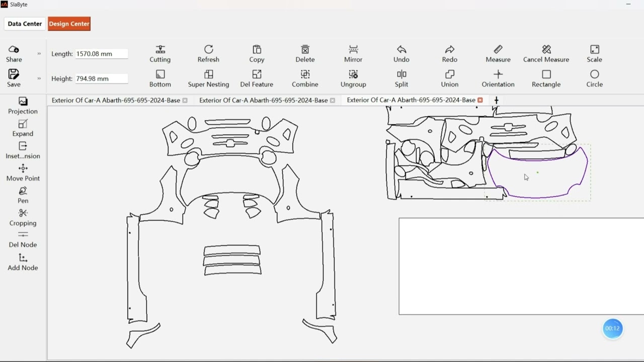Mirror the selected shape
Screen dimensions: 644x362
tap(353, 54)
